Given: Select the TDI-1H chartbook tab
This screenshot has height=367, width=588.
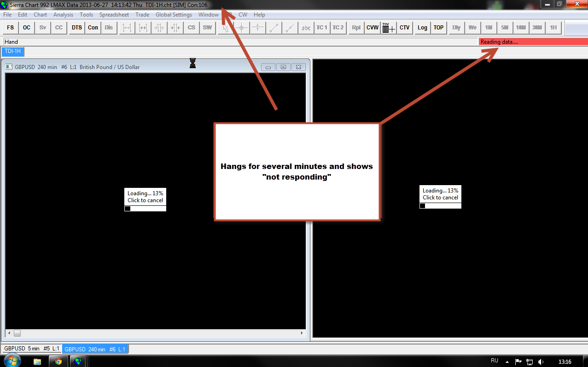Looking at the screenshot, I should click(13, 51).
